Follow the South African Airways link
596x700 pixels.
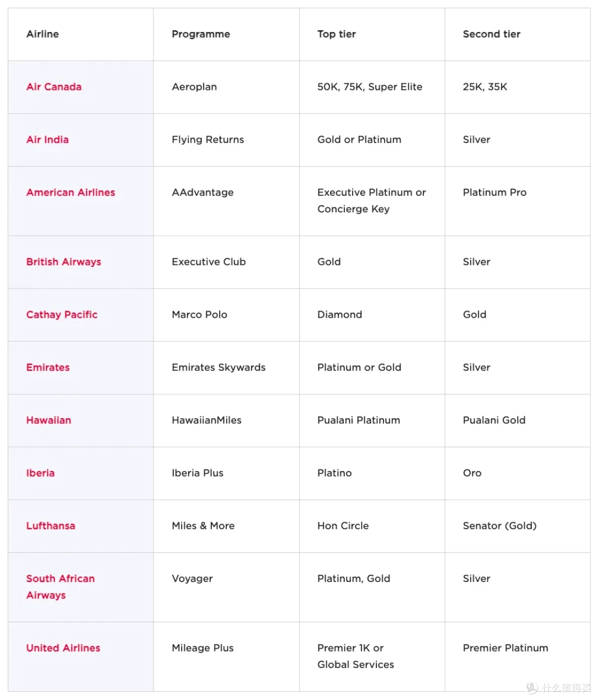60,587
